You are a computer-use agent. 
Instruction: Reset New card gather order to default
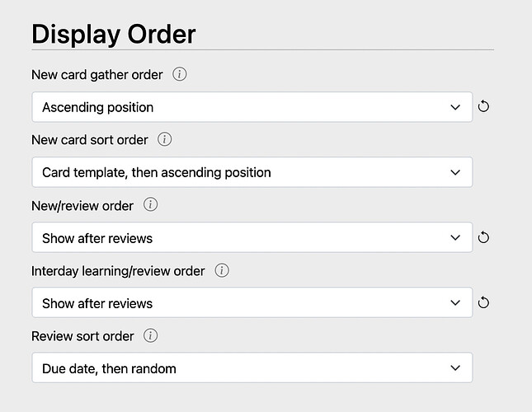click(x=484, y=107)
